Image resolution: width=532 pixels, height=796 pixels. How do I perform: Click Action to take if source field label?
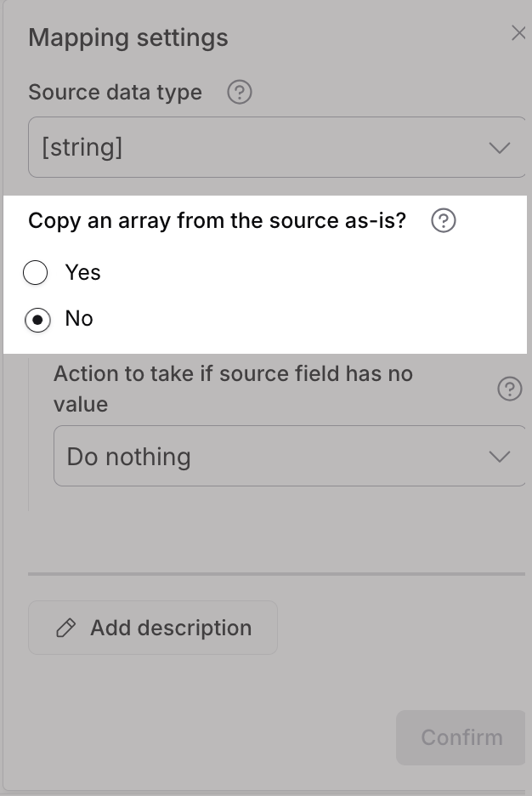pos(234,389)
